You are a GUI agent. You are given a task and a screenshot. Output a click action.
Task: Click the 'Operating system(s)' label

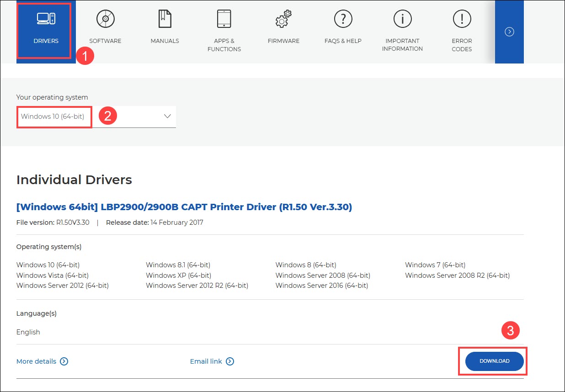click(x=49, y=247)
